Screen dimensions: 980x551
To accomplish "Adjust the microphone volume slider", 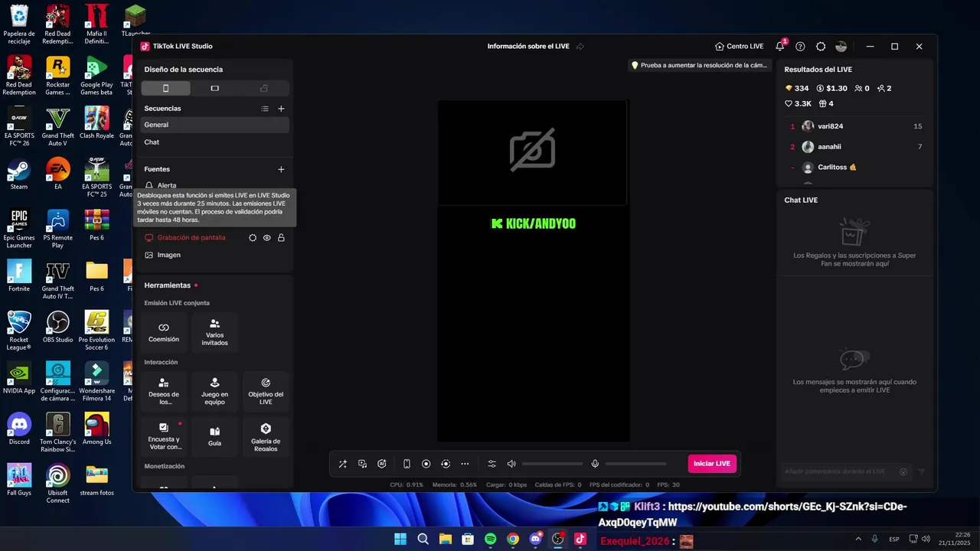I will coord(635,464).
